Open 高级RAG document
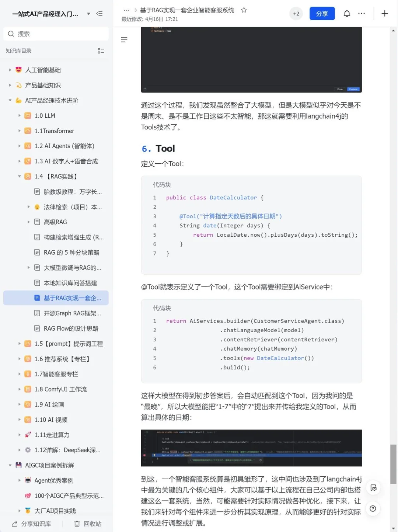 (56, 222)
